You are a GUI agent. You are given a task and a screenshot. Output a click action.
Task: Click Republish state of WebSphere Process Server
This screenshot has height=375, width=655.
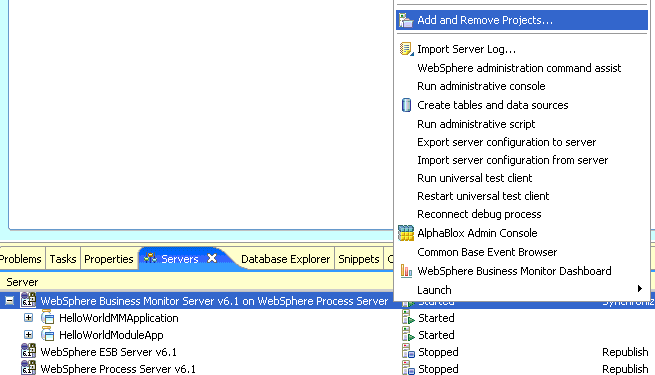[625, 369]
